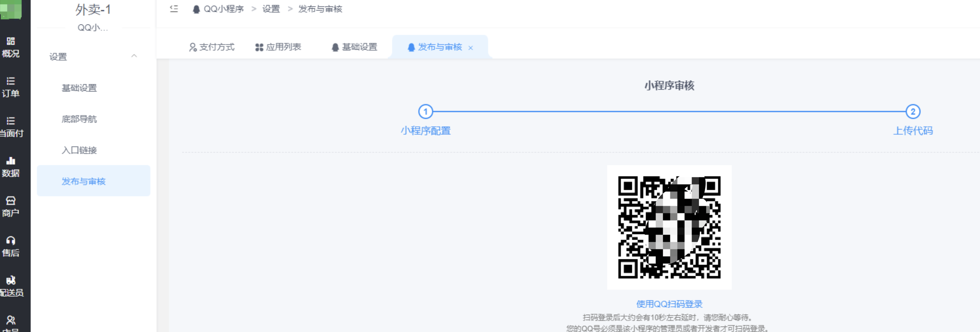This screenshot has width=980, height=332.
Task: Click step 1 circle in progress bar
Action: click(425, 112)
